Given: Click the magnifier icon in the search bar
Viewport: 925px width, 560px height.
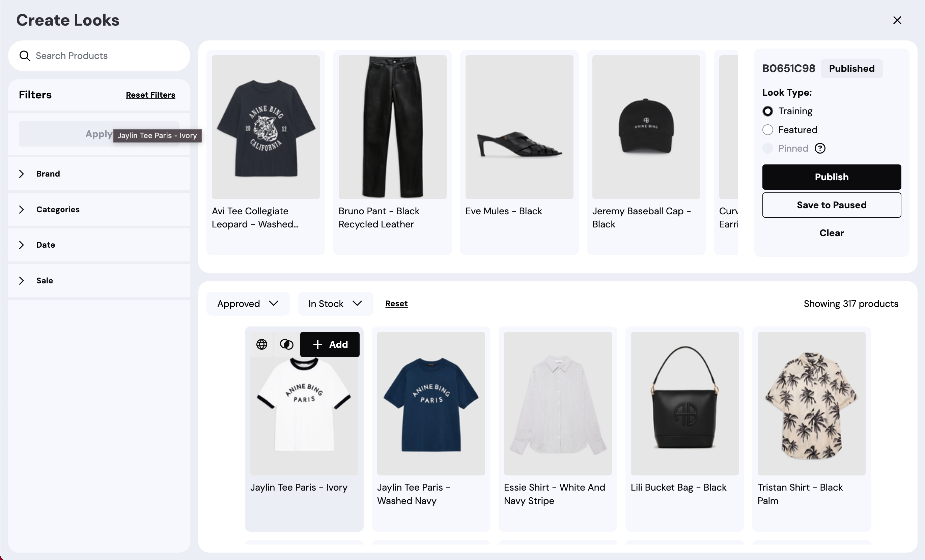Looking at the screenshot, I should (x=25, y=56).
